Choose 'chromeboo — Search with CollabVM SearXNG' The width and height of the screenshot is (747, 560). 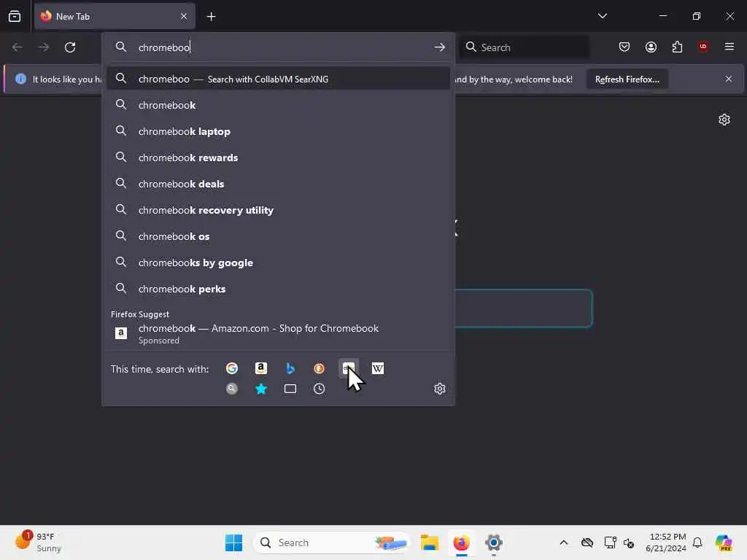[278, 79]
